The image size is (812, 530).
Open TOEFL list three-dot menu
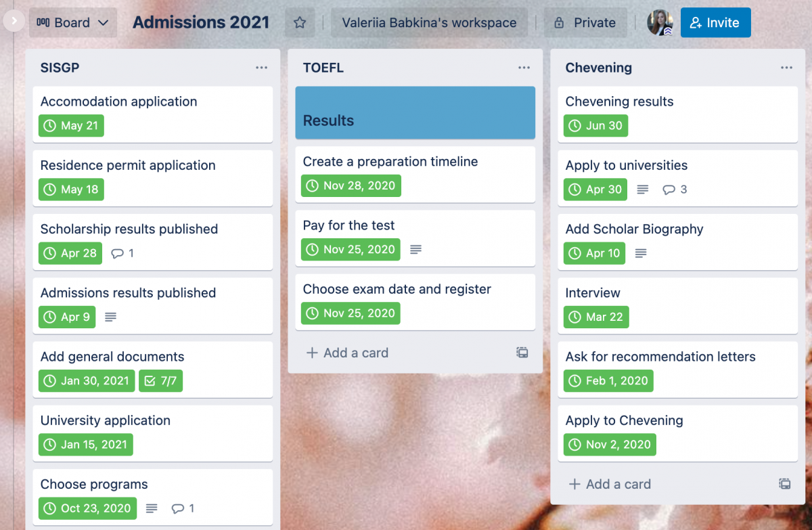coord(524,68)
